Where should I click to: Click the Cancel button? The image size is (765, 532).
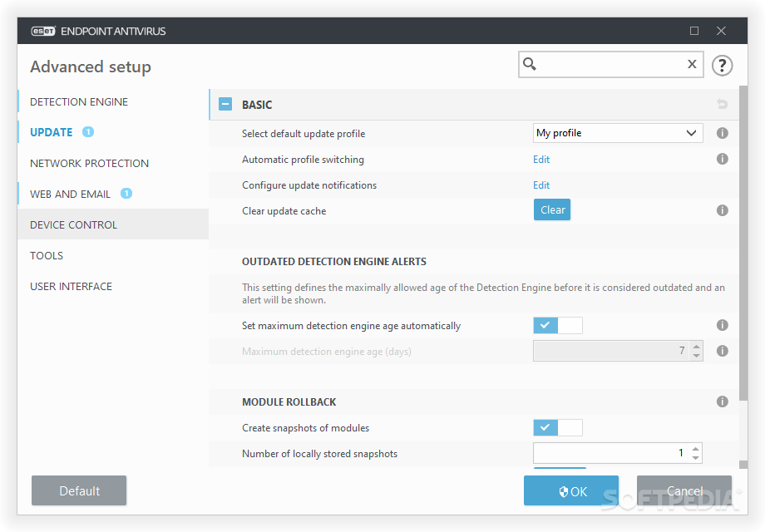click(x=684, y=490)
